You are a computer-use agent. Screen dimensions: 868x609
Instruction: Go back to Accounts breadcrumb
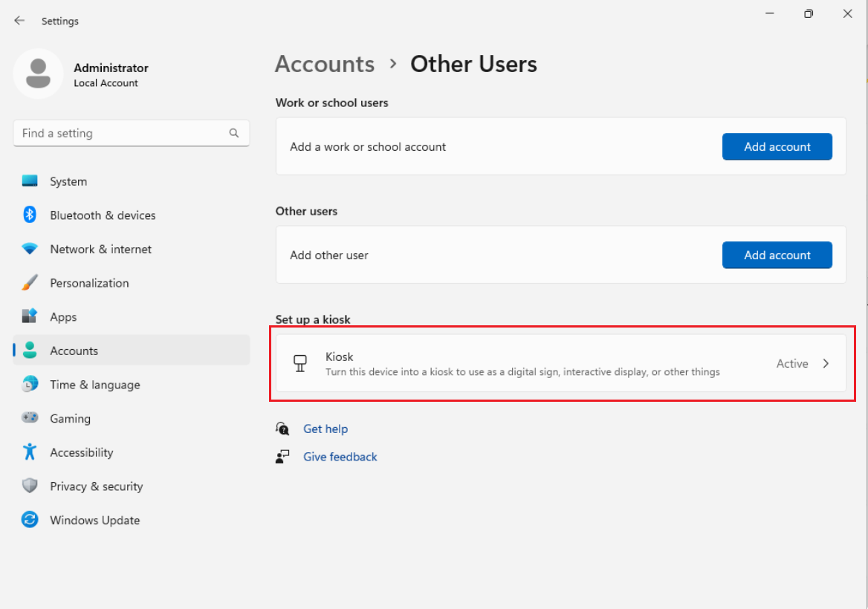click(325, 64)
